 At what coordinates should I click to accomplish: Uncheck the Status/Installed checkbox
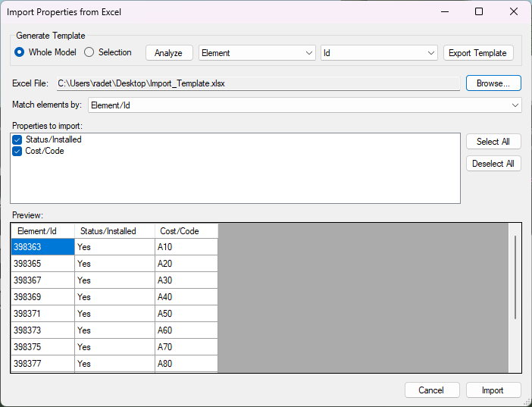[17, 139]
